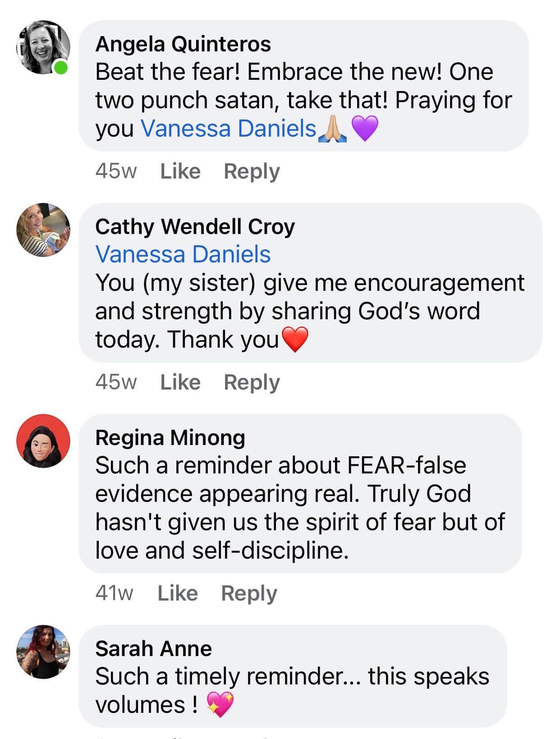Open Angela Quinteros's profile picture
This screenshot has width=560, height=739.
pos(43,47)
